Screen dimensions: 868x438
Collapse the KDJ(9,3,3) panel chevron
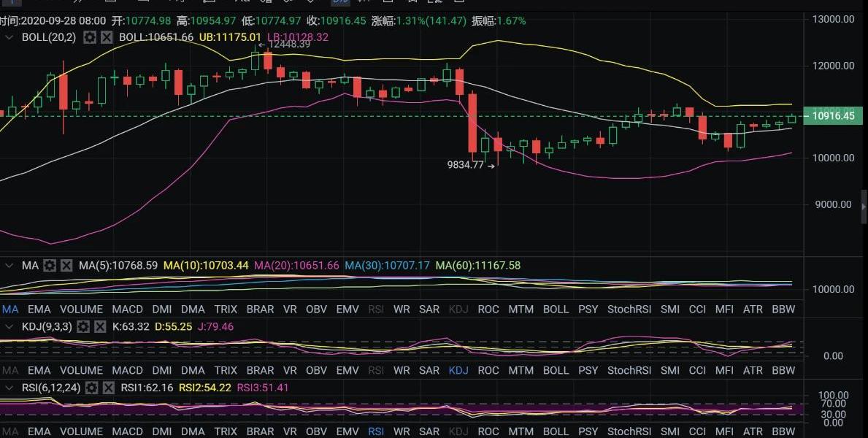click(x=9, y=326)
